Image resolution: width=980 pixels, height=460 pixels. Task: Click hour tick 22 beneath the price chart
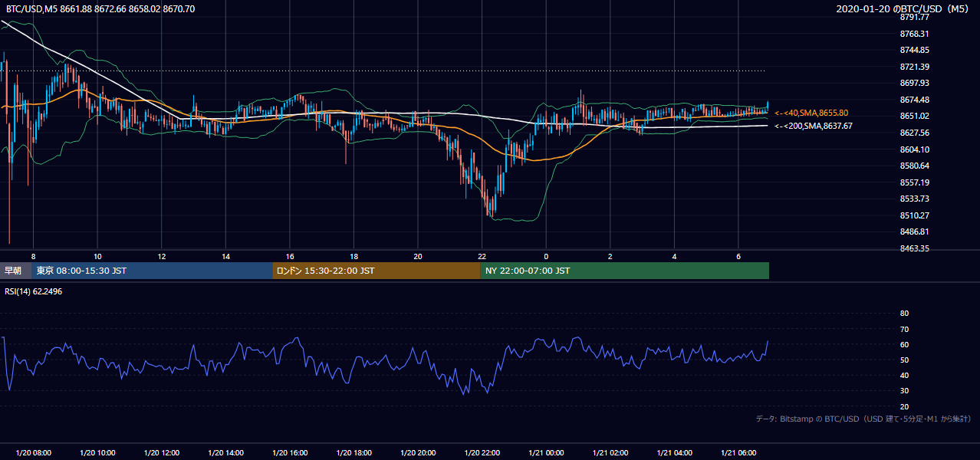[x=482, y=255]
